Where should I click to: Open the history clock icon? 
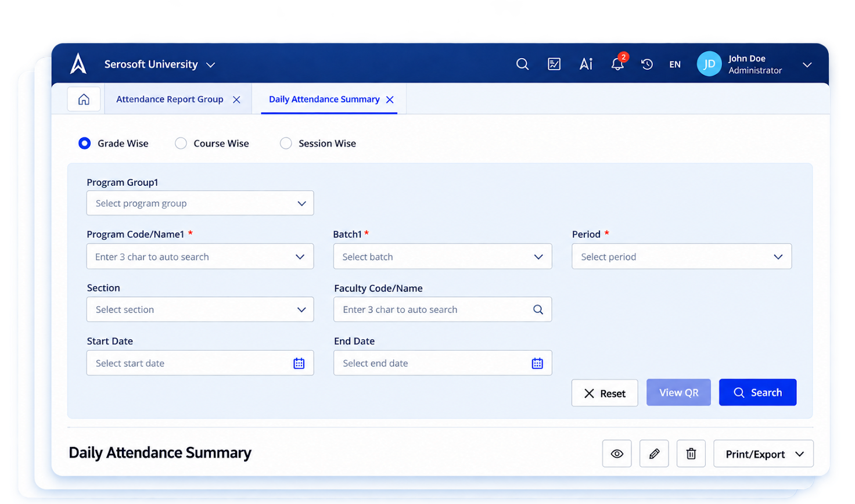(x=647, y=64)
